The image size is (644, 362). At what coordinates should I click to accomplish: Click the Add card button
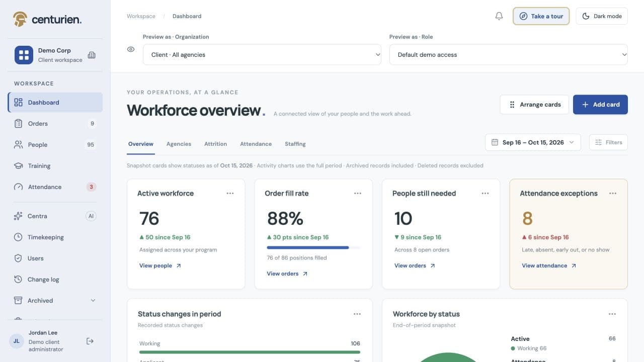pyautogui.click(x=600, y=105)
